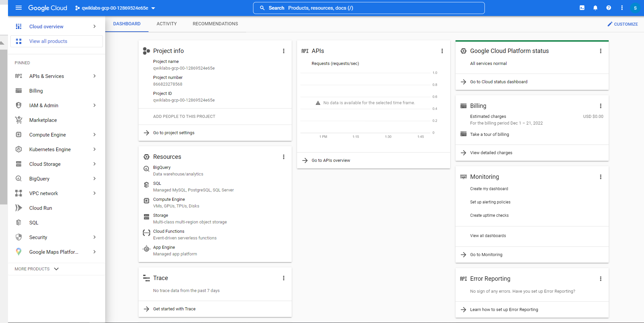Switch to the ACTIVITY tab
Screen dimensions: 644x323
(166, 24)
